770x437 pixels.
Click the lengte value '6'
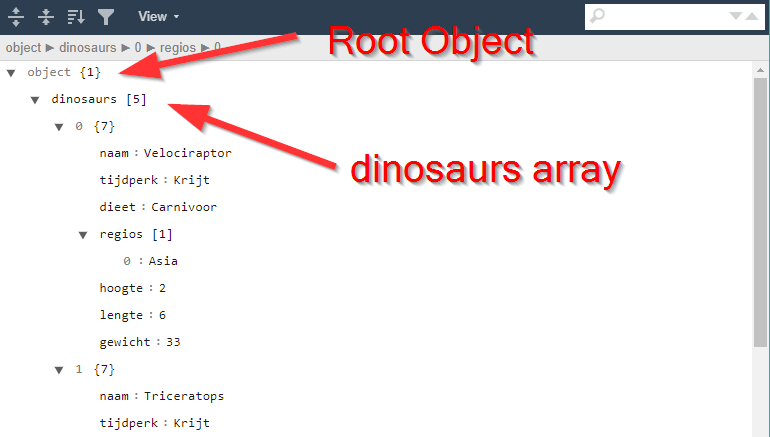click(162, 315)
